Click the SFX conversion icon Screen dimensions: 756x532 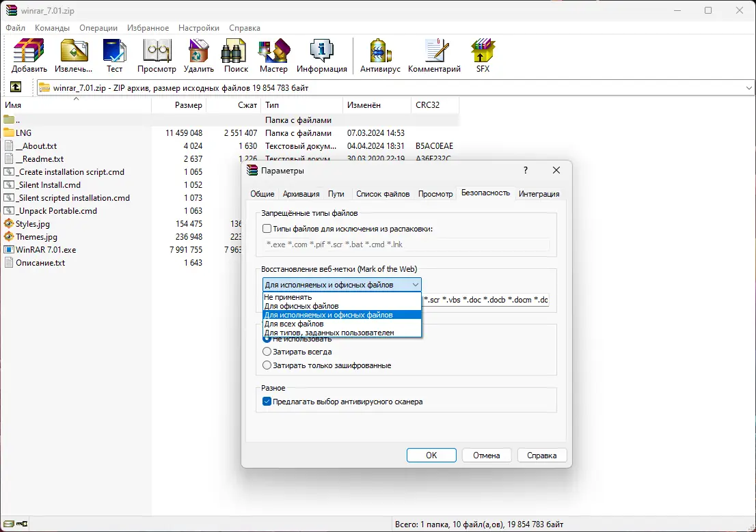click(x=482, y=55)
